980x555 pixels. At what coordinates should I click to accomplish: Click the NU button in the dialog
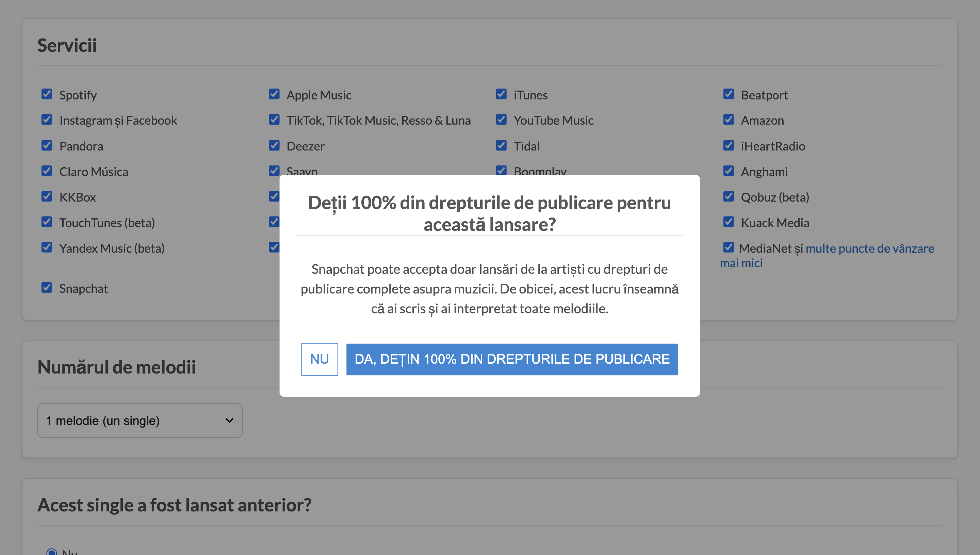pos(320,359)
